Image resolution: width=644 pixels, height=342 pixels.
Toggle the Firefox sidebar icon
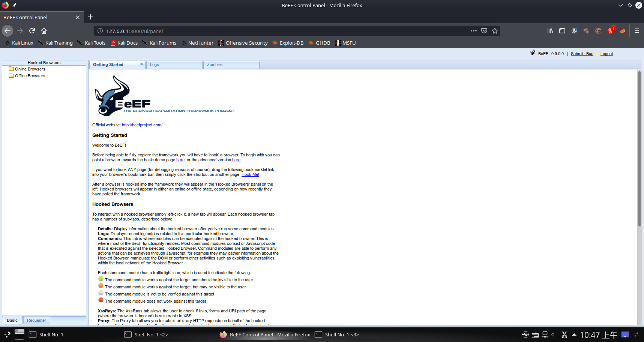(x=562, y=31)
